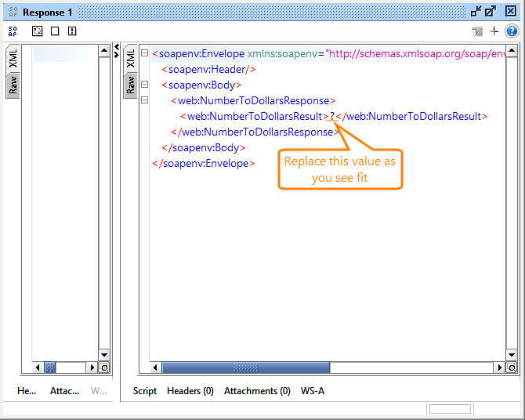Switch to the Raw tab in the left panel
Viewport: 525px width, 420px height.
[13, 85]
